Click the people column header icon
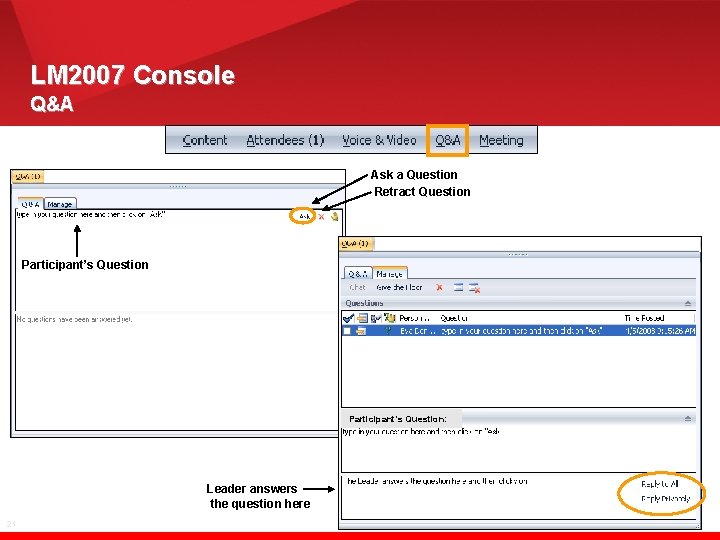The image size is (720, 540). pyautogui.click(x=390, y=318)
